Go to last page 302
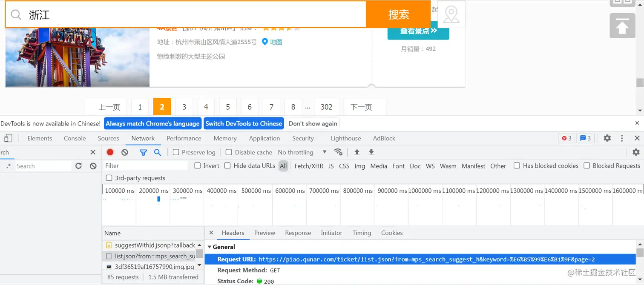Screen dimensions: 644x285 326,107
